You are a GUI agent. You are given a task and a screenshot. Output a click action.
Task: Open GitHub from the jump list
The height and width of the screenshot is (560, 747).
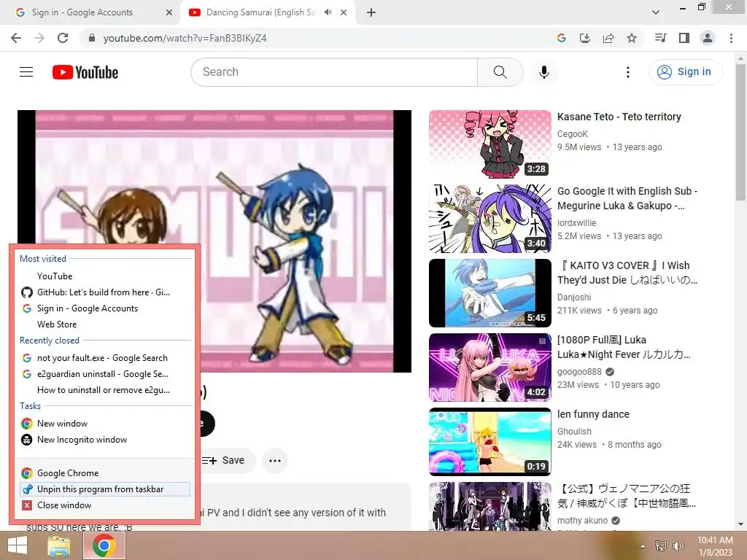coord(105,292)
